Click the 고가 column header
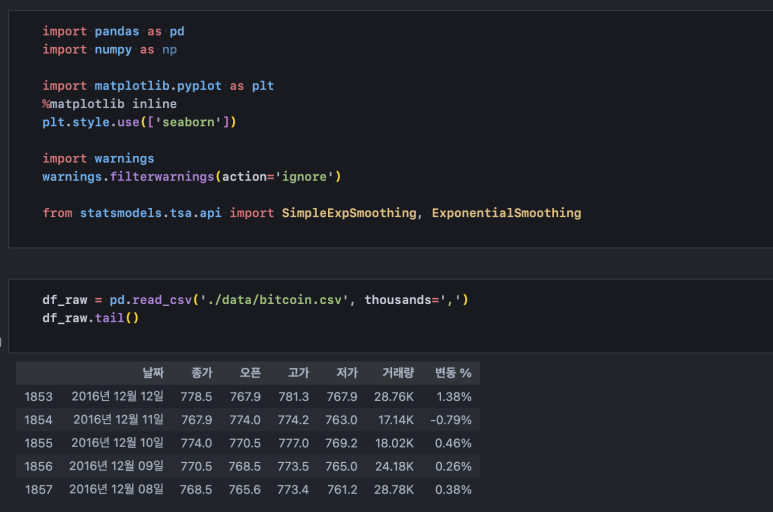The image size is (773, 512). (x=299, y=373)
